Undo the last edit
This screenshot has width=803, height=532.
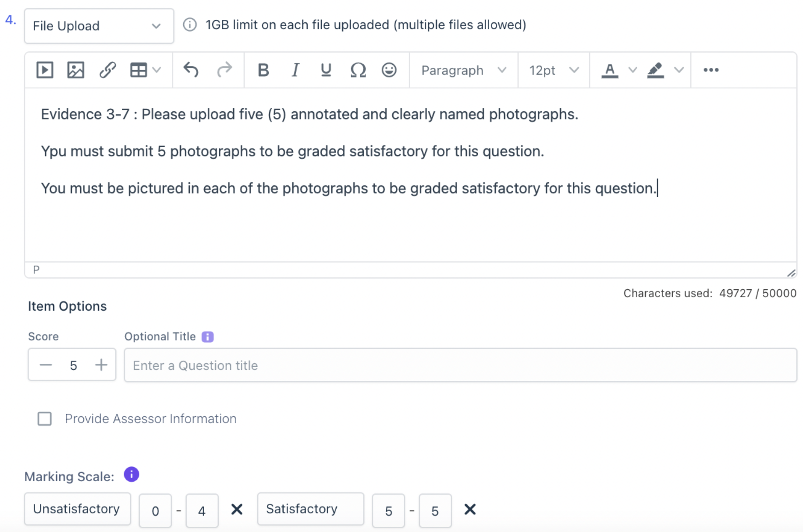(x=191, y=70)
